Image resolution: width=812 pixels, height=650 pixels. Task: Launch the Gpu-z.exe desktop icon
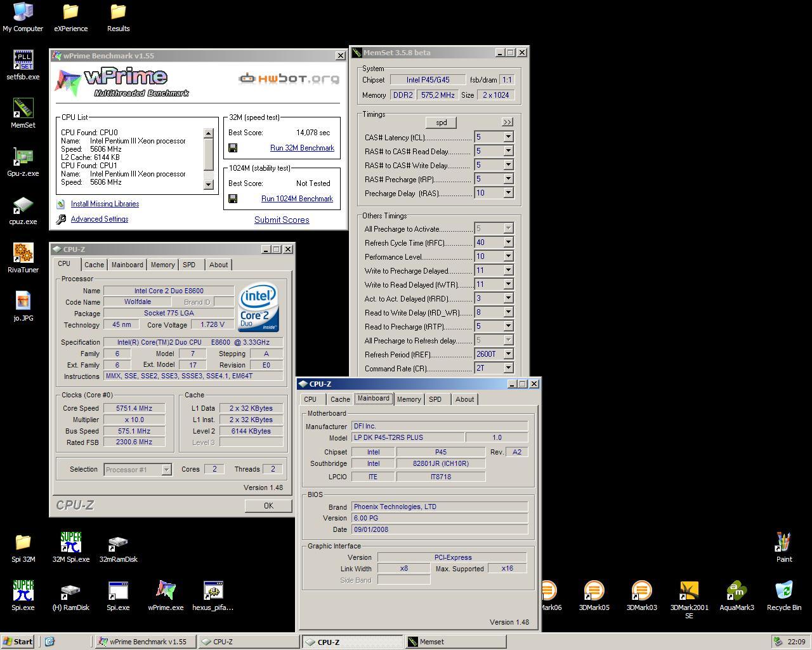[x=23, y=162]
